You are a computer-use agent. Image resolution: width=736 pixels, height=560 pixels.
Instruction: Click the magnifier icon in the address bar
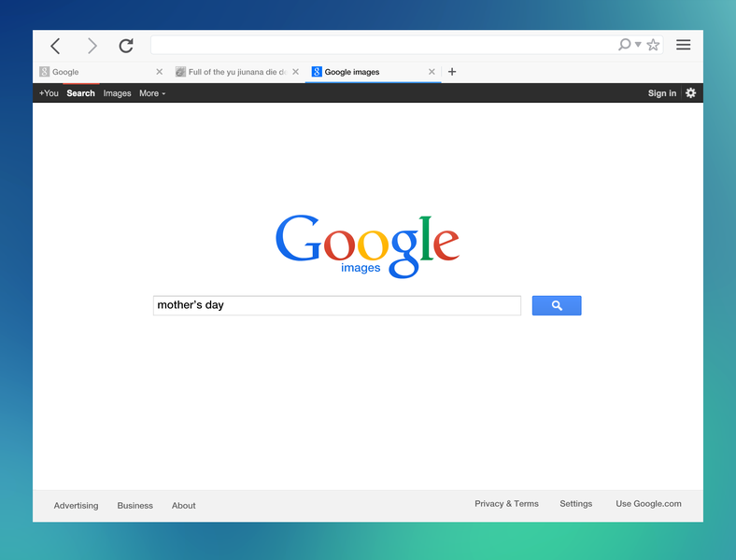pyautogui.click(x=624, y=45)
